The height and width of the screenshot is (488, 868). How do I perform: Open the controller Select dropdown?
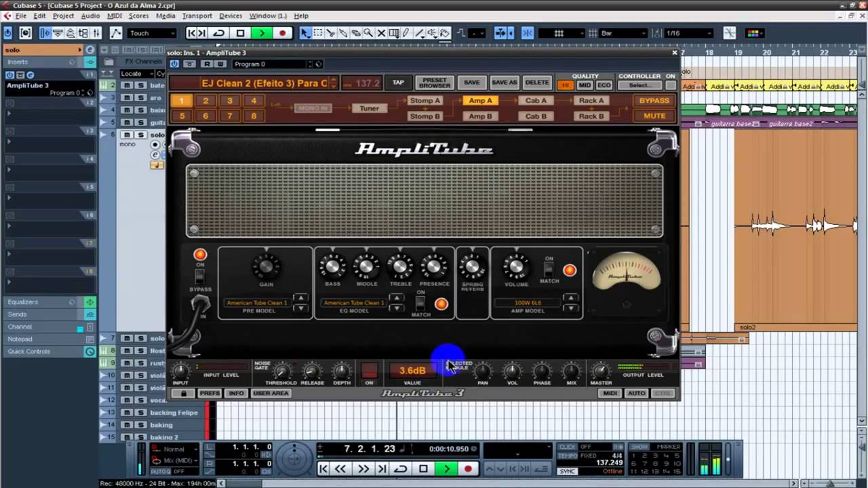pyautogui.click(x=639, y=85)
